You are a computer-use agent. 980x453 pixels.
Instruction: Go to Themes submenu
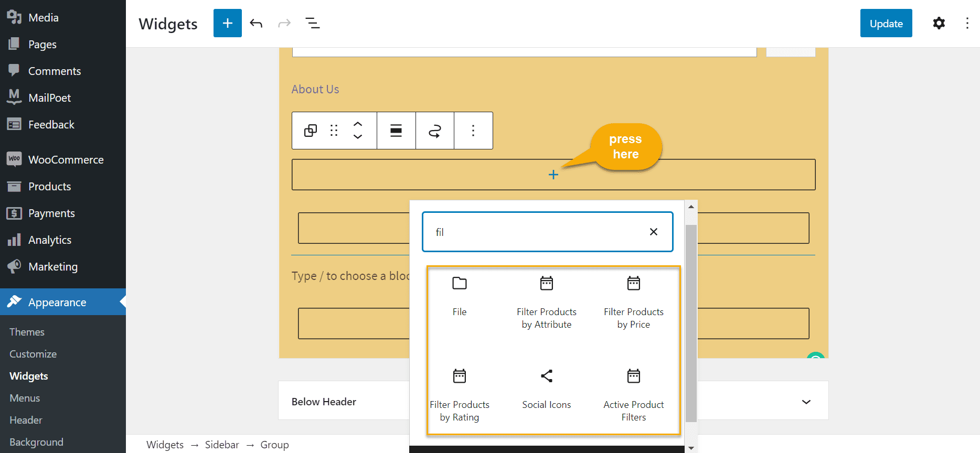tap(27, 332)
